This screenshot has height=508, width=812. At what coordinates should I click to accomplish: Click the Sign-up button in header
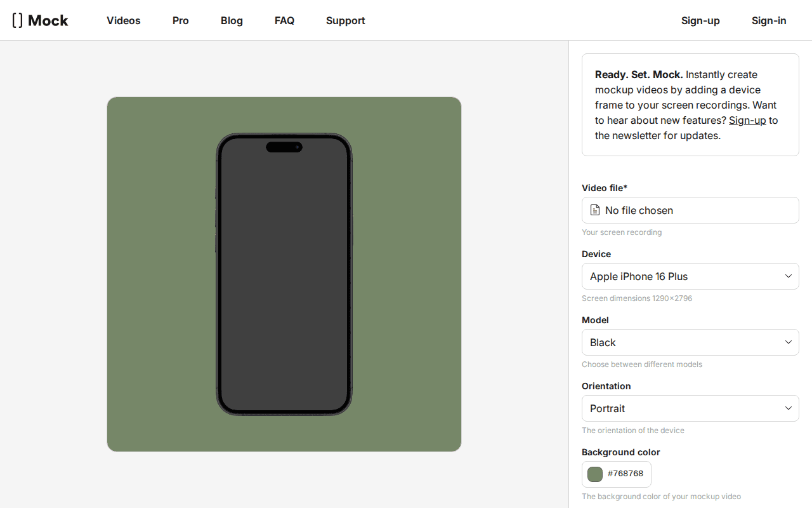pyautogui.click(x=700, y=20)
